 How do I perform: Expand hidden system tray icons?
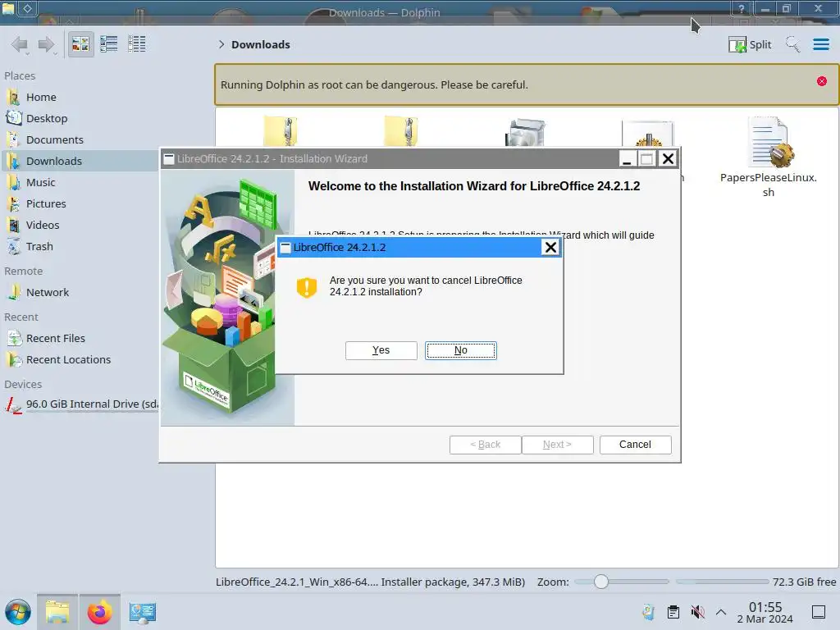tap(721, 612)
